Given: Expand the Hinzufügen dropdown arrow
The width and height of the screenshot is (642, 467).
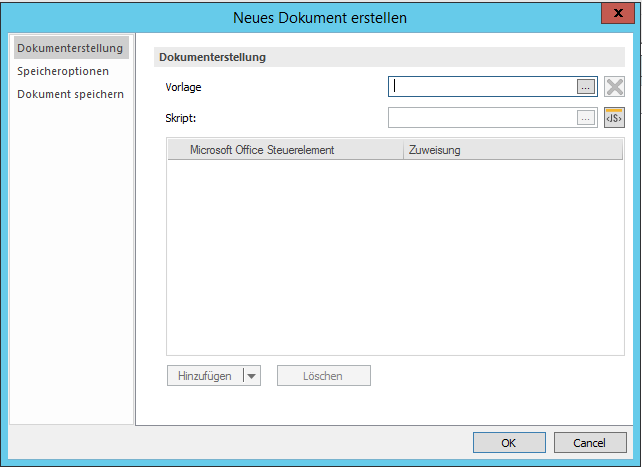Looking at the screenshot, I should click(252, 376).
